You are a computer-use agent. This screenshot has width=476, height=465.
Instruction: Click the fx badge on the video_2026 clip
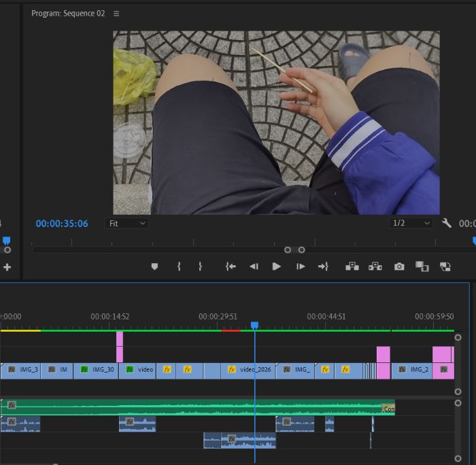[232, 369]
